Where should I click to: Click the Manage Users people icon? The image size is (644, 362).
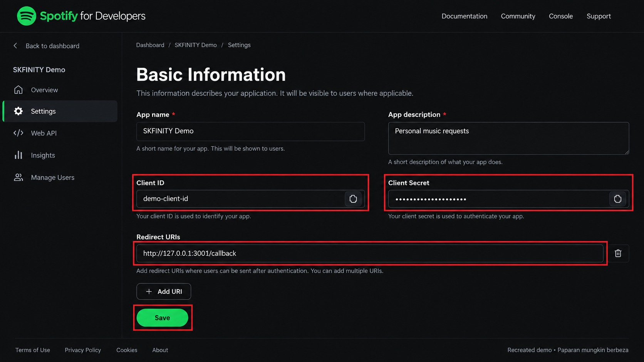18,177
